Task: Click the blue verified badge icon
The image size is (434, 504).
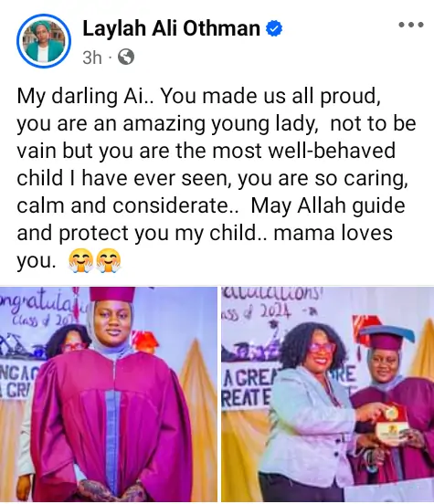Action: tap(274, 28)
